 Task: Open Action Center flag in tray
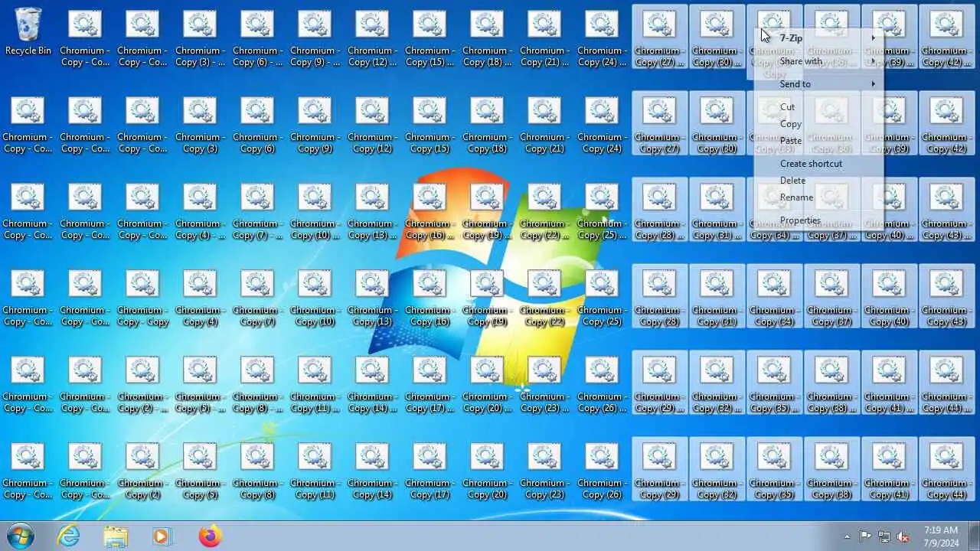tap(865, 536)
